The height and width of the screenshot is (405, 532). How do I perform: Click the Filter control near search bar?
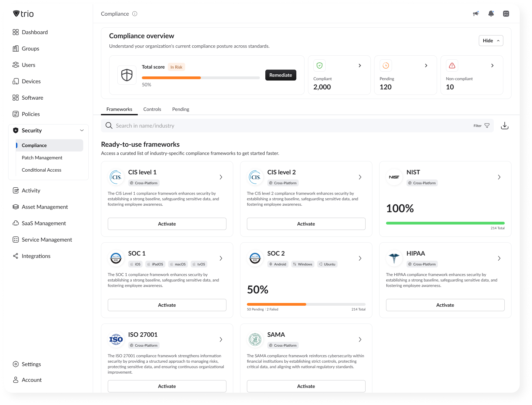(481, 126)
